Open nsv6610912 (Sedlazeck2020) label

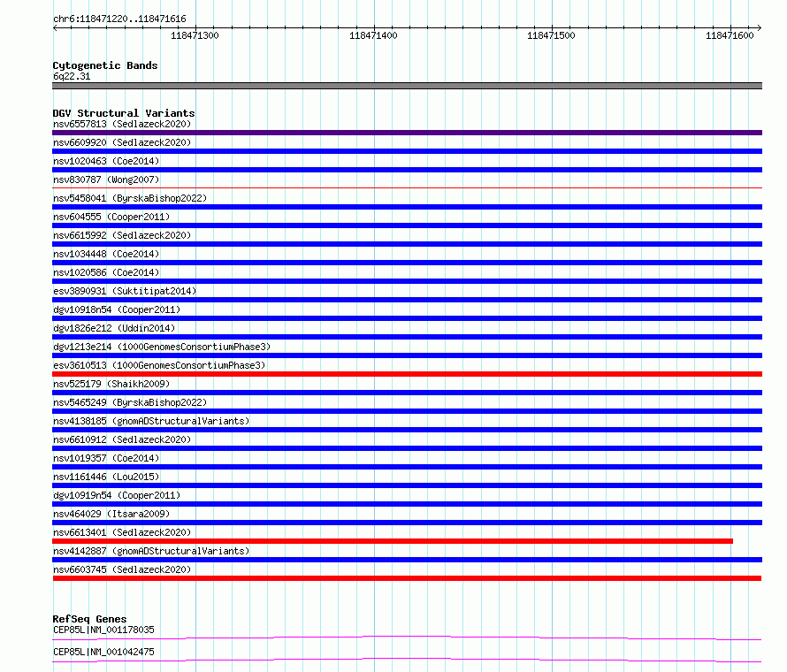[x=122, y=439]
